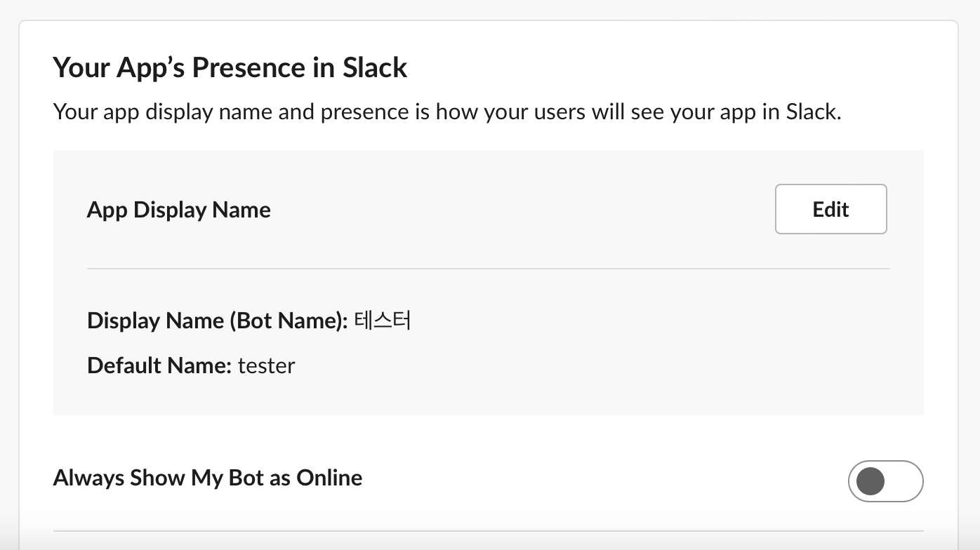Click the Display Name (Bot Name) label

click(218, 321)
